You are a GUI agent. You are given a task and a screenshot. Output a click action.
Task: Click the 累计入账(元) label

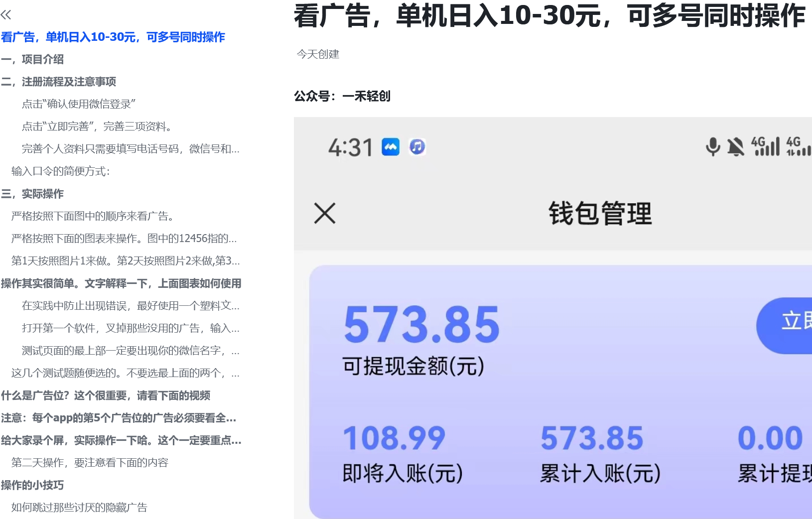pos(600,473)
